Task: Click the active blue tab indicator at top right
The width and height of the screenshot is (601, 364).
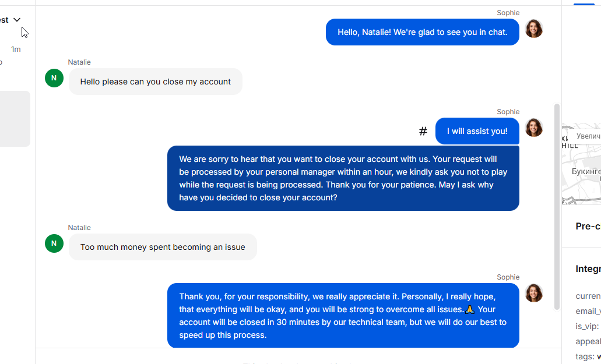Action: pyautogui.click(x=584, y=4)
